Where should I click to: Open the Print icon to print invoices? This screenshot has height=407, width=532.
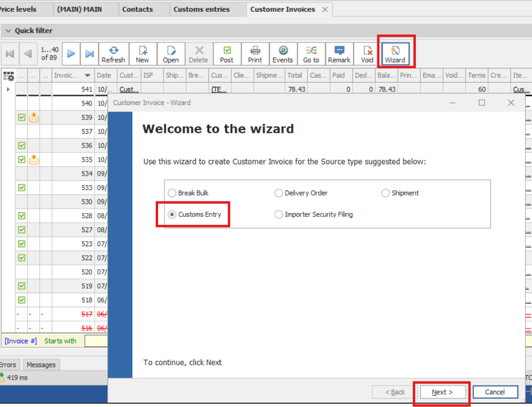pyautogui.click(x=255, y=54)
